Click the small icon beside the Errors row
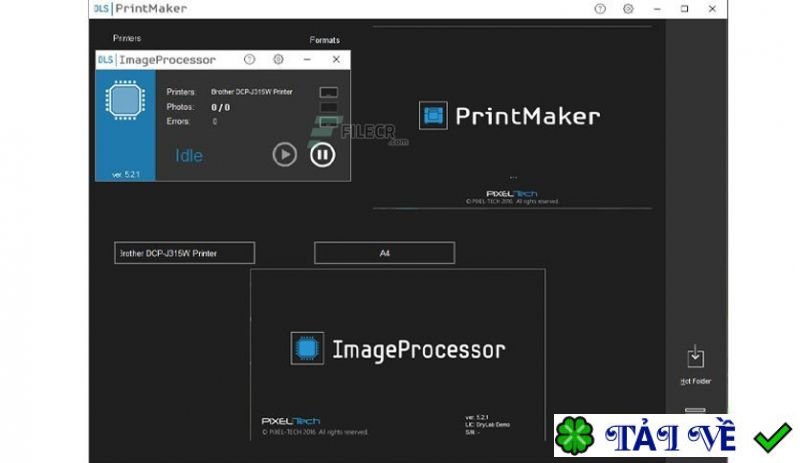This screenshot has width=800, height=463. (329, 121)
